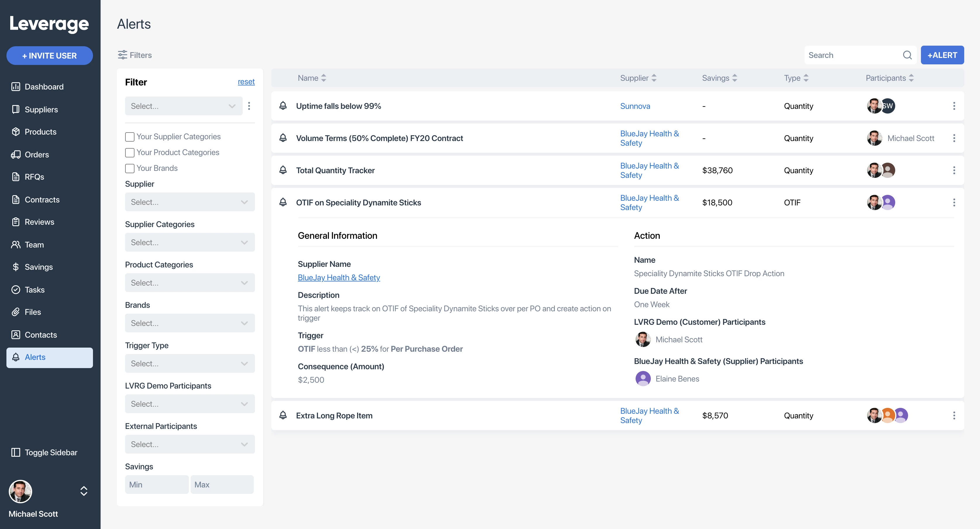This screenshot has width=980, height=529.
Task: Check the Your Brands checkbox
Action: coord(130,168)
